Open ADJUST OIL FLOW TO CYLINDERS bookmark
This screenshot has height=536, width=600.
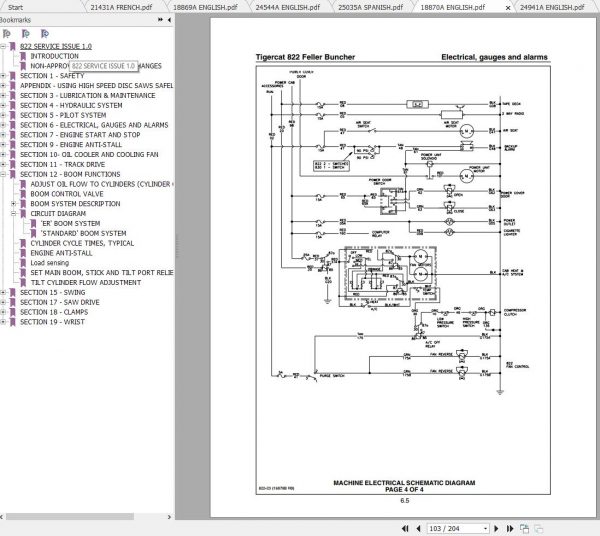click(x=101, y=184)
